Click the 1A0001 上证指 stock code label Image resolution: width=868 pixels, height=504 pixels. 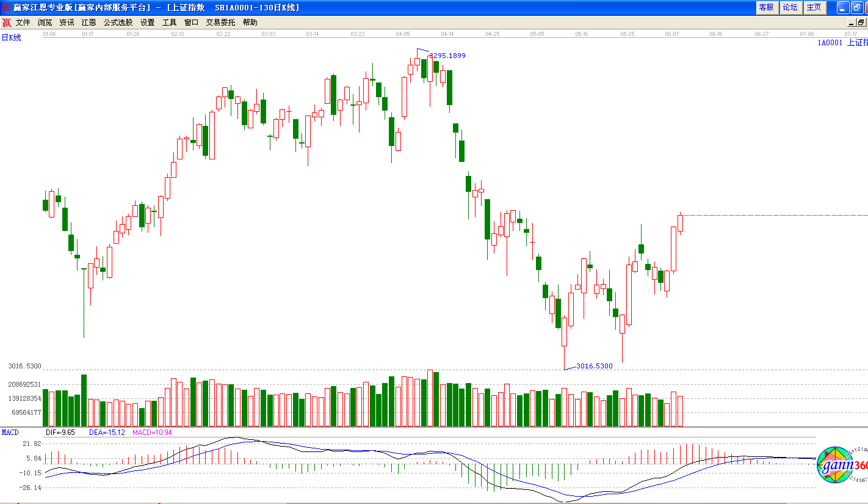coord(843,43)
